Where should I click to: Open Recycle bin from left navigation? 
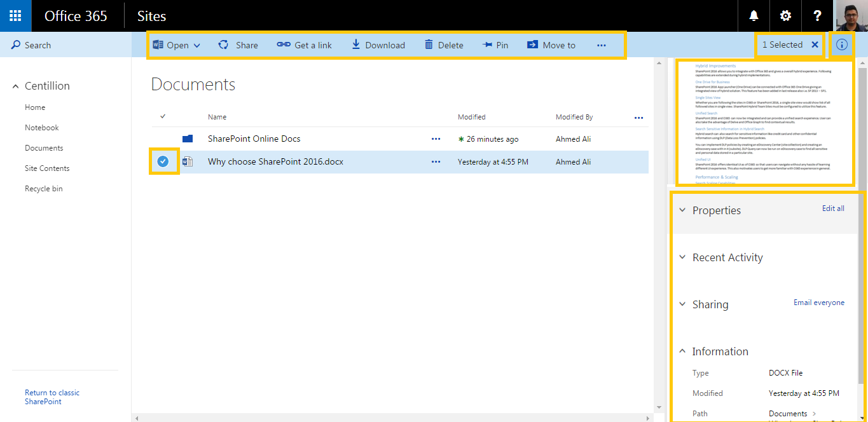[43, 189]
